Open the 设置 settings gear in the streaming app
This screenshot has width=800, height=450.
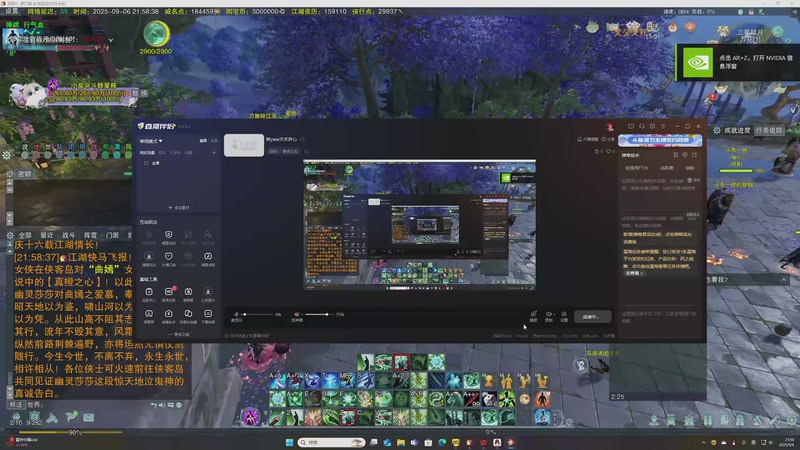(564, 316)
